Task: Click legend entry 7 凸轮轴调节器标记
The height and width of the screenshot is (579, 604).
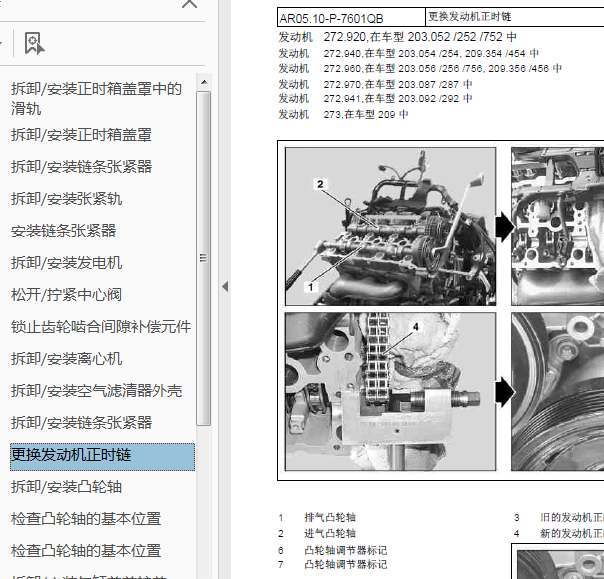Action: (333, 565)
